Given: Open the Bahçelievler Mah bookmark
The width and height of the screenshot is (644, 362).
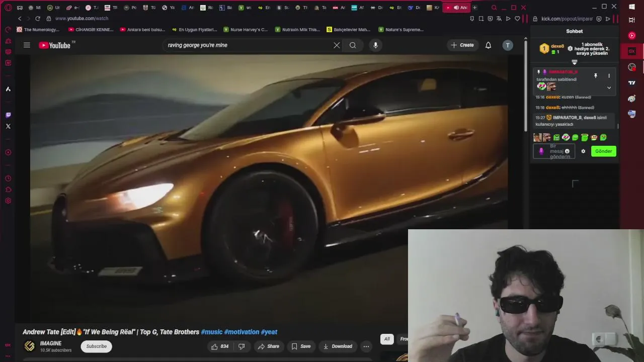Looking at the screenshot, I should (349, 30).
